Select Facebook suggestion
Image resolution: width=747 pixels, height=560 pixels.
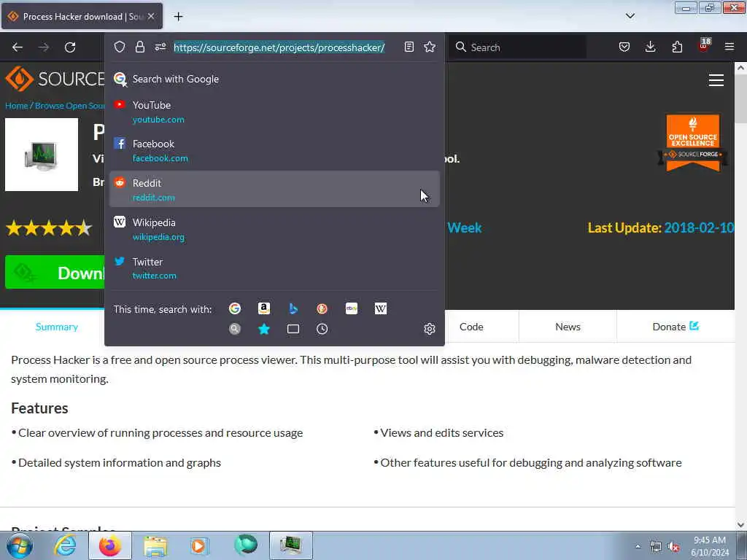tap(274, 150)
